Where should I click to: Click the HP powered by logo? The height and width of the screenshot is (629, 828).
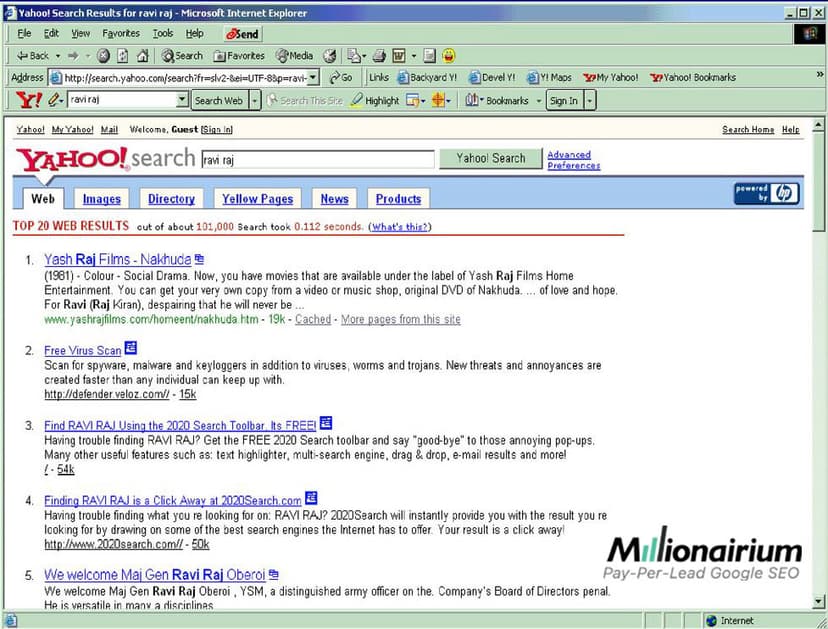767,193
